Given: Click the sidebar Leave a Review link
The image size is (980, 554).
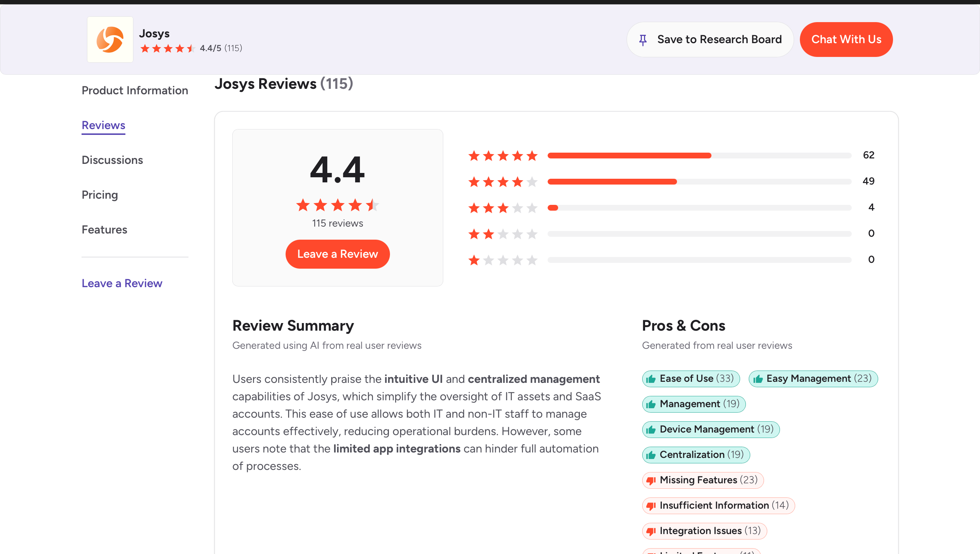Looking at the screenshot, I should 122,284.
